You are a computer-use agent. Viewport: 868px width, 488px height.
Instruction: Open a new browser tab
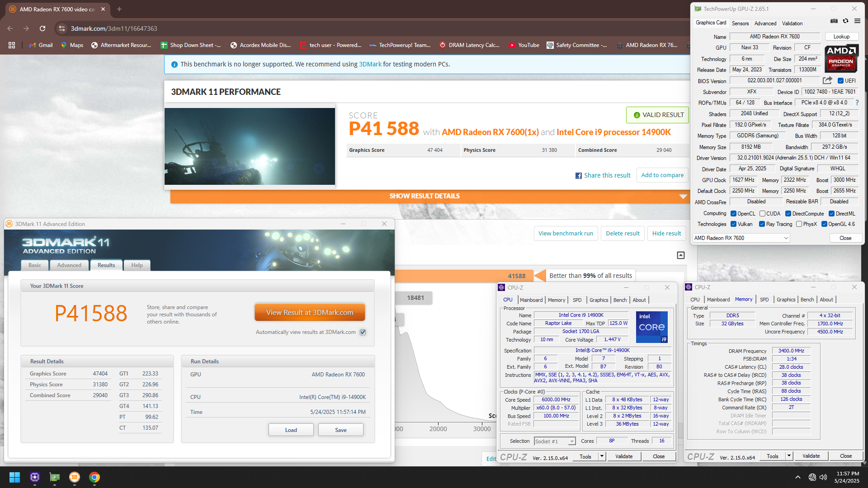pyautogui.click(x=119, y=9)
